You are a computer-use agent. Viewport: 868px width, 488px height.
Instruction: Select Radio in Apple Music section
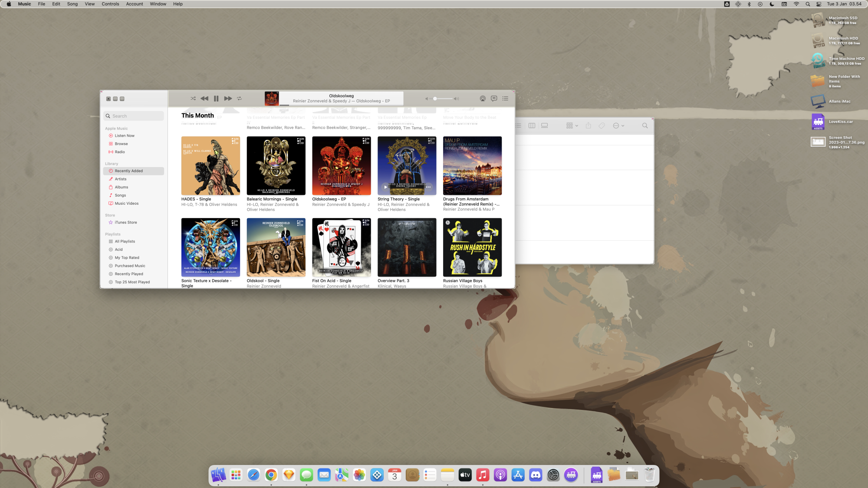click(120, 152)
